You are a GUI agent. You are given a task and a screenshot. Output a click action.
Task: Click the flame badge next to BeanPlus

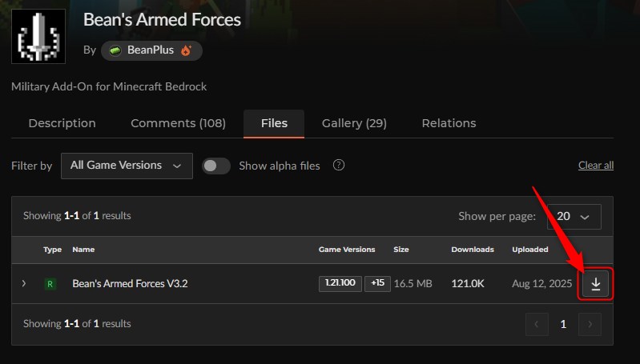186,50
